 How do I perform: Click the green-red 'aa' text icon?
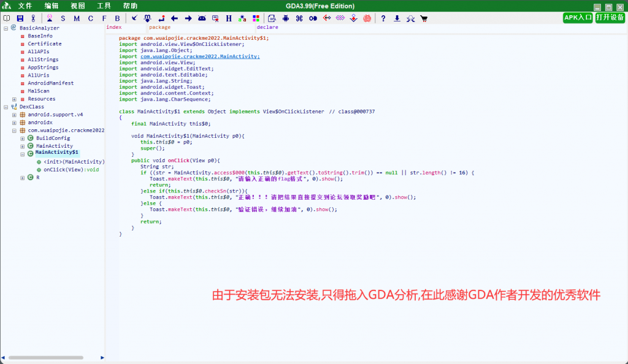pyautogui.click(x=242, y=18)
